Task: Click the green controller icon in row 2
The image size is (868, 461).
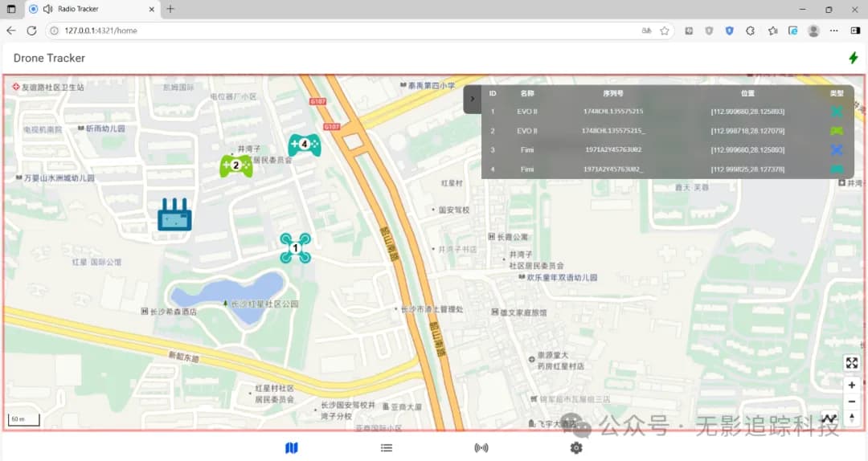Action: coord(837,131)
